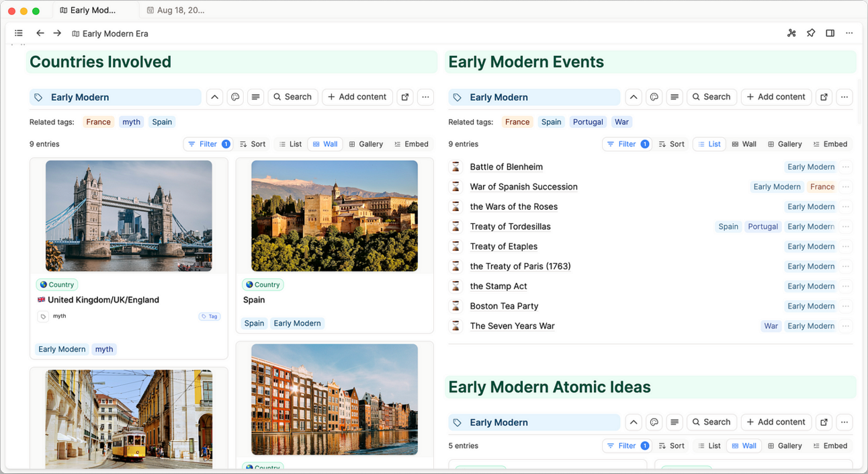Switch to the Aug 18 tab
868x474 pixels.
tap(176, 10)
